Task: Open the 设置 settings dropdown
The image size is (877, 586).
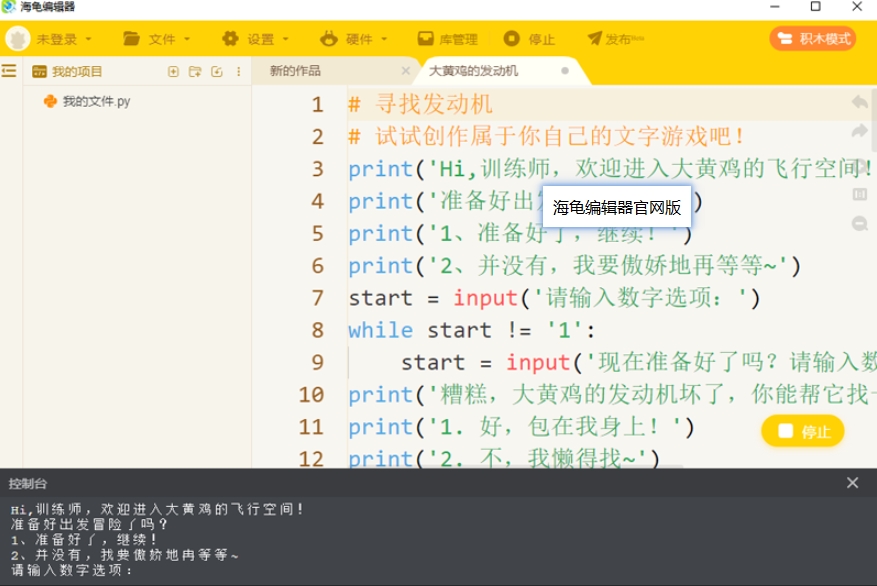Action: pos(256,39)
